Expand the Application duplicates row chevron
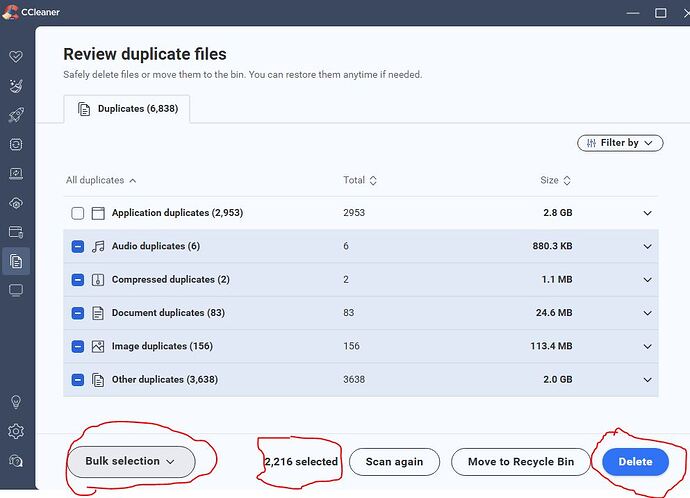690x498 pixels. tap(647, 213)
